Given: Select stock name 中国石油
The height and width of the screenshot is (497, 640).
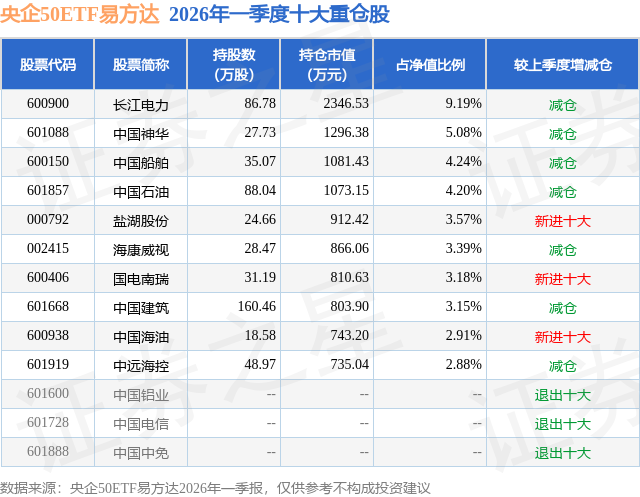Looking at the screenshot, I should tap(141, 192).
